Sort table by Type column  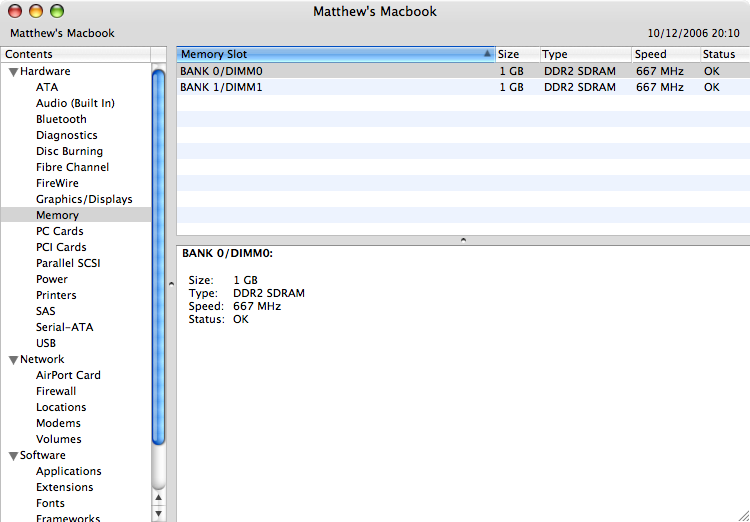585,55
